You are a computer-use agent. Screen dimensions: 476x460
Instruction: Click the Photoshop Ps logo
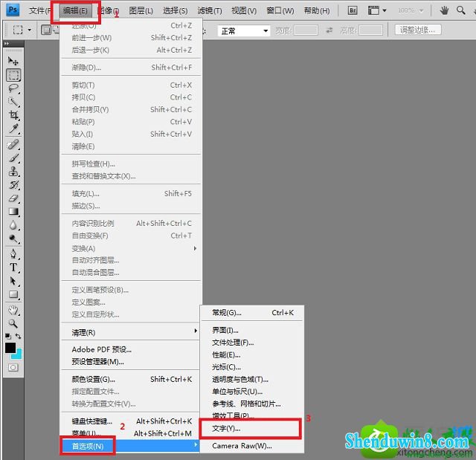point(13,10)
